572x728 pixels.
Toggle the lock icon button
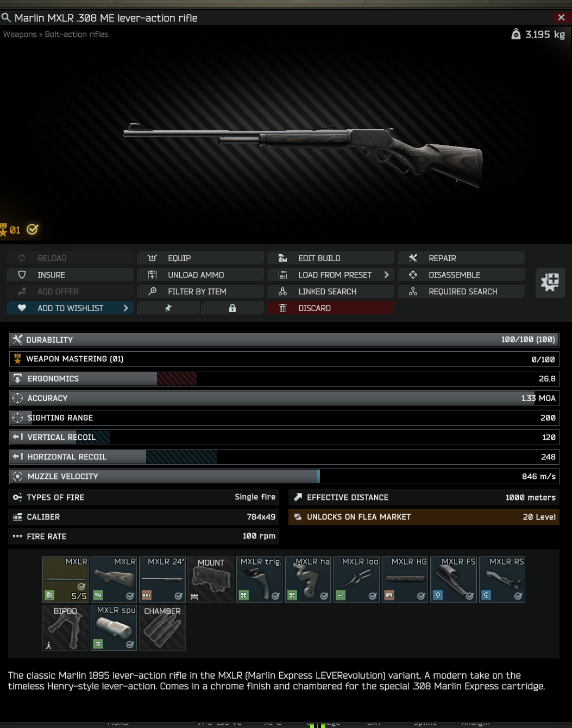pyautogui.click(x=232, y=308)
